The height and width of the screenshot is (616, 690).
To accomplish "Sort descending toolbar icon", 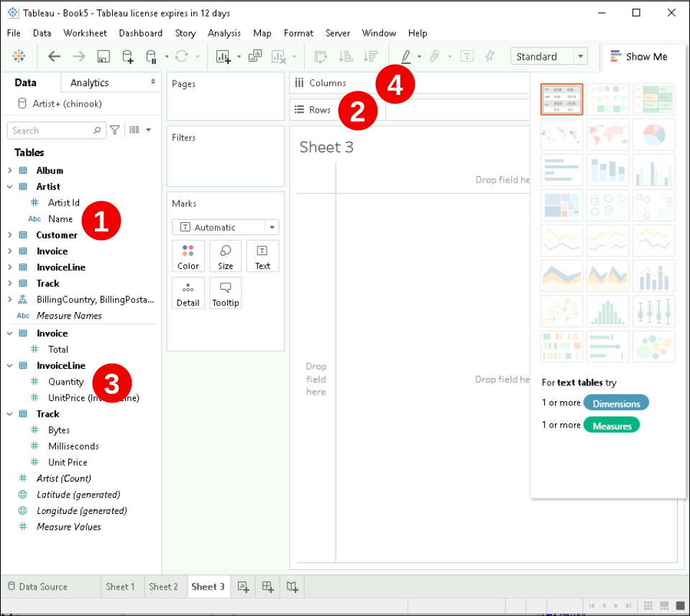I will 371,56.
